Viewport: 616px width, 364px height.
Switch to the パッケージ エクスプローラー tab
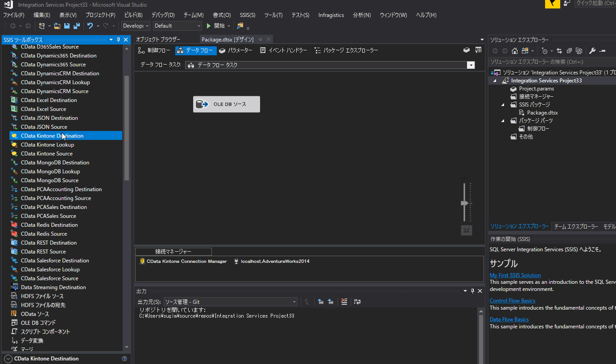(346, 50)
